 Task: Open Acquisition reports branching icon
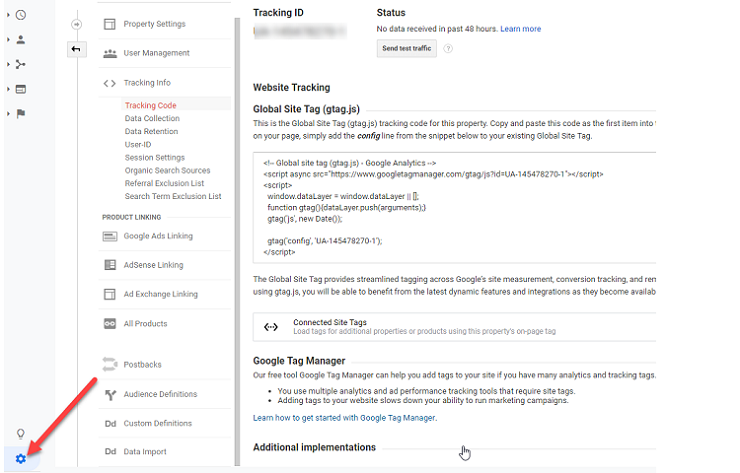coord(21,64)
